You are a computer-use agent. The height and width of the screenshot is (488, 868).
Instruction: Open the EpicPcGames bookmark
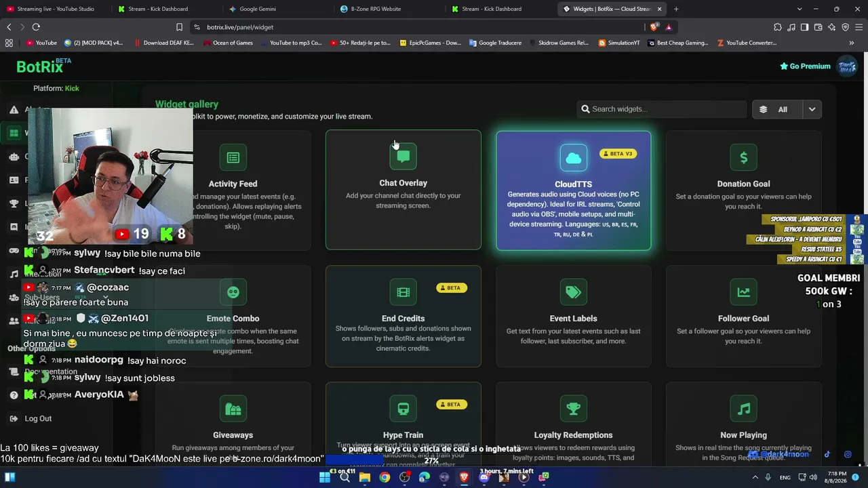point(430,43)
